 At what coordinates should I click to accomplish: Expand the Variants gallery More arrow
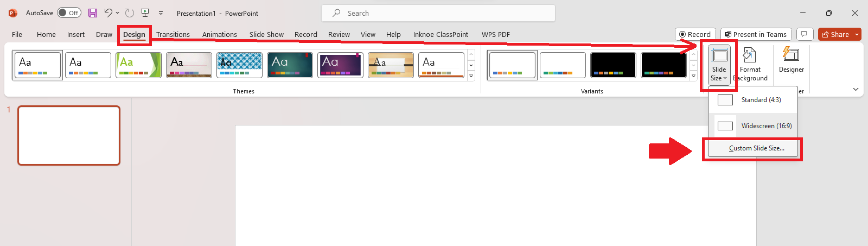tap(693, 76)
